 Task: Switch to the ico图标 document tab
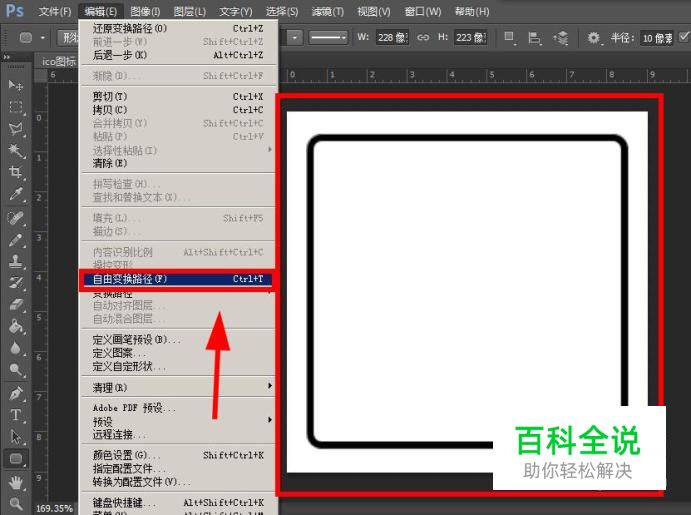click(x=59, y=61)
